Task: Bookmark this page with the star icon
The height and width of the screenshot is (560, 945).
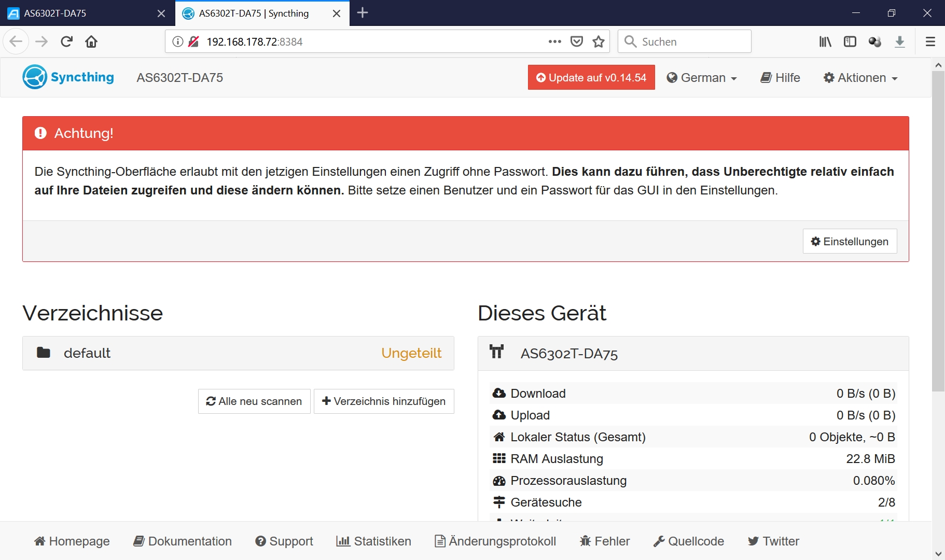Action: [x=599, y=41]
